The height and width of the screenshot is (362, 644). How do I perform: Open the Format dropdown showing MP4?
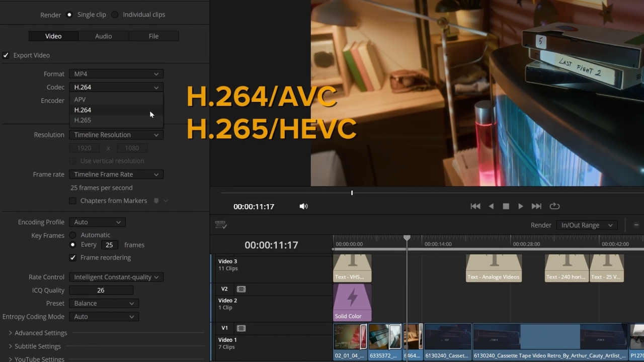pos(116,74)
